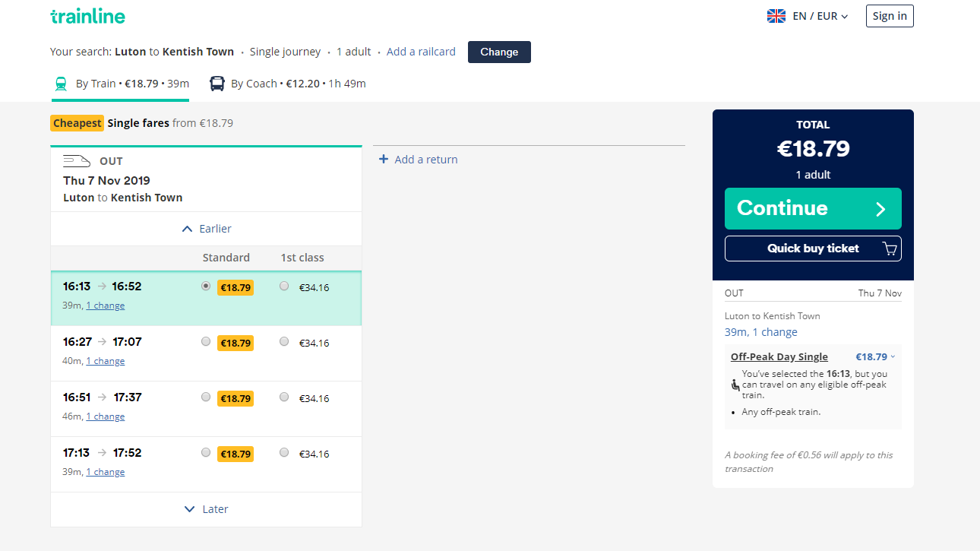Click Off-Peak Day Single fare link
Screen dimensions: 980x551
pyautogui.click(x=779, y=356)
